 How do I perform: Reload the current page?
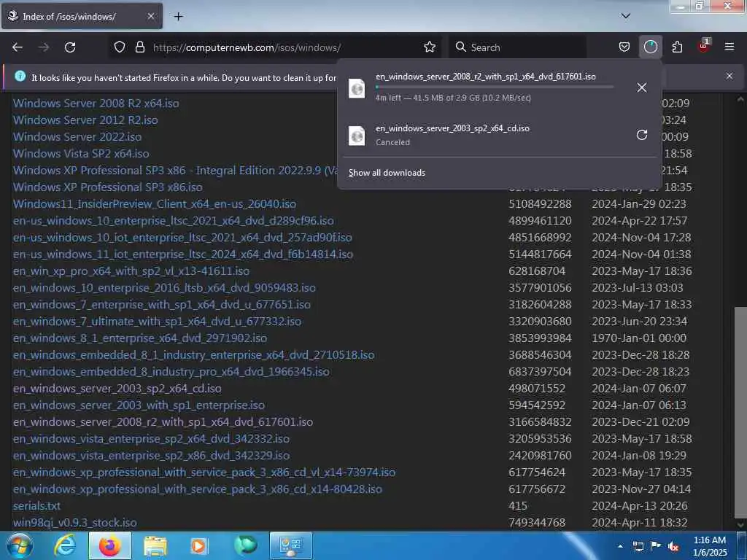[x=70, y=47]
